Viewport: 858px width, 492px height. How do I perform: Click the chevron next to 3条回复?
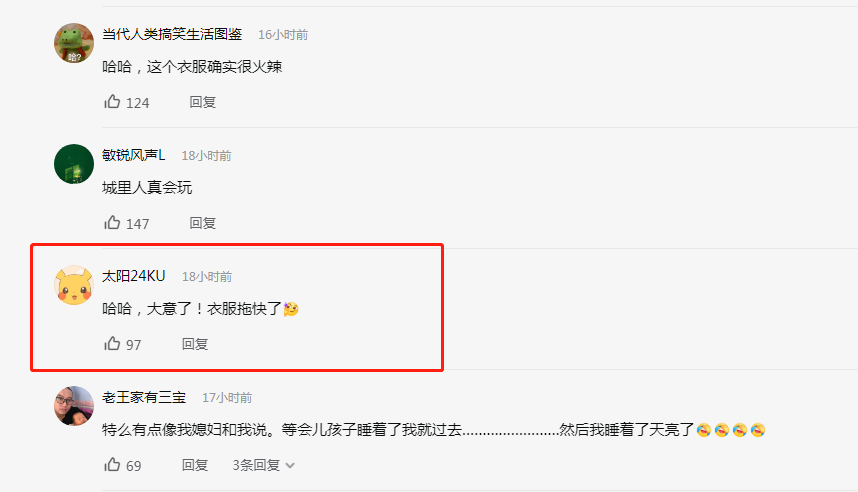pyautogui.click(x=290, y=466)
